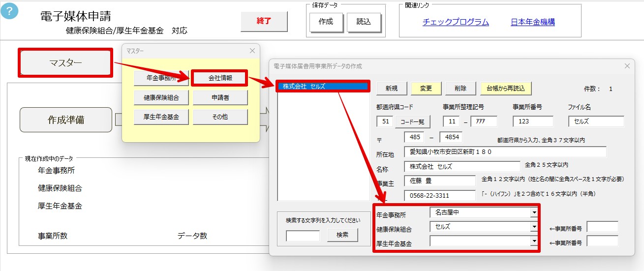Click the 読込 load-data button
Viewport: 644px width, 271px height.
[x=364, y=22]
